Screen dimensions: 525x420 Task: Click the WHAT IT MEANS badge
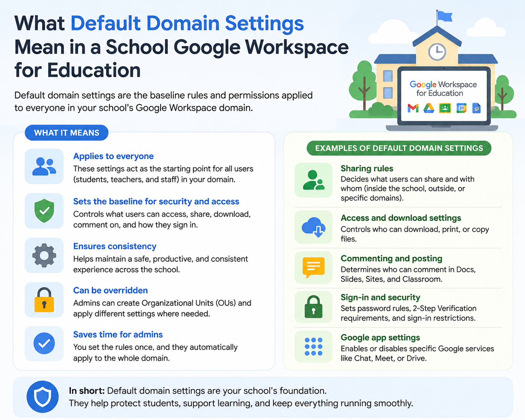pos(67,133)
